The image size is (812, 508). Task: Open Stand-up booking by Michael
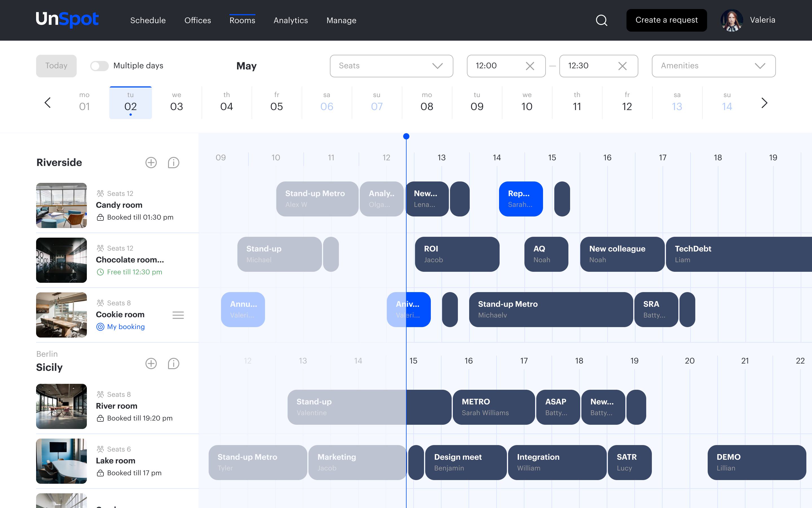279,254
